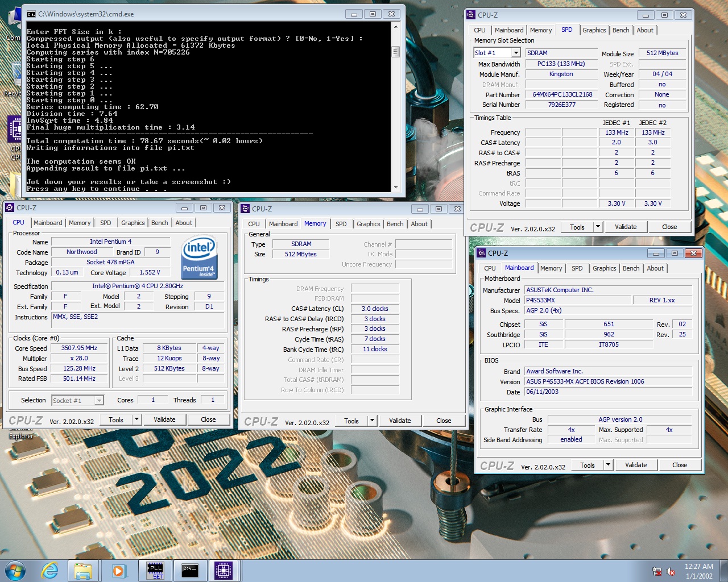Screen dimensions: 728x582
Task: Click Validate in the Mainboard window
Action: [636, 465]
